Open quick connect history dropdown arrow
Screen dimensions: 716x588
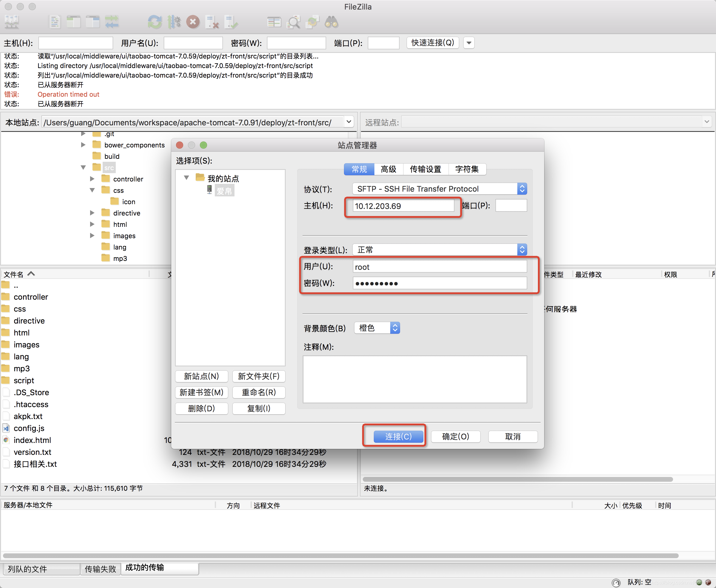469,43
